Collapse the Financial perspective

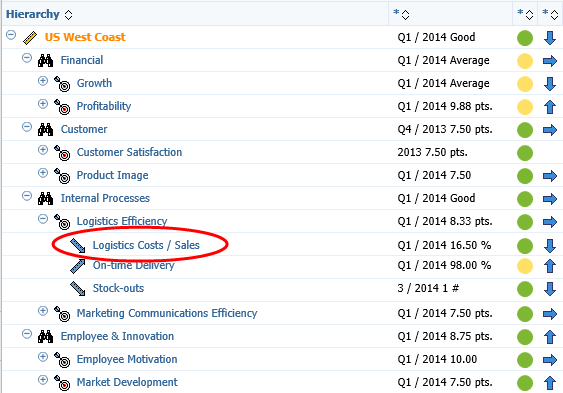[27, 58]
